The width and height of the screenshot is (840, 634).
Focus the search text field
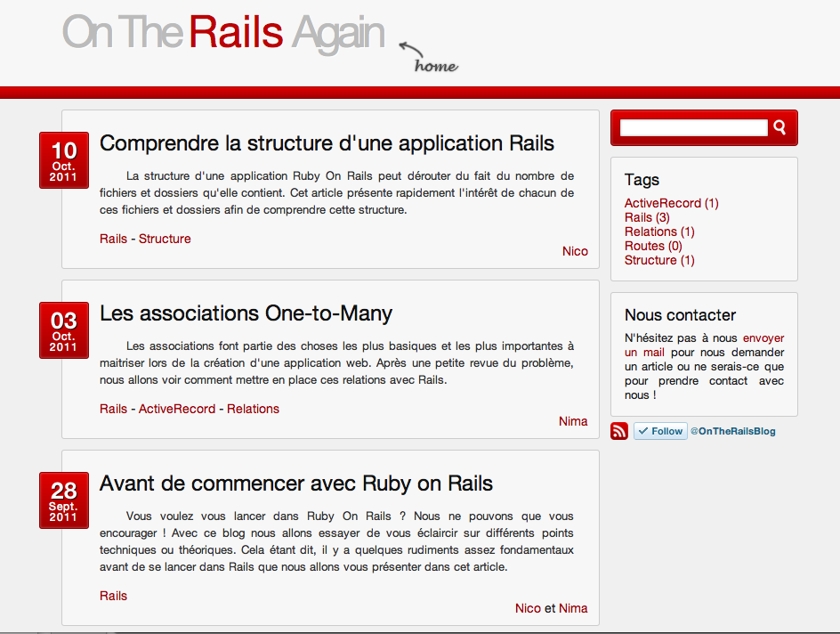(694, 127)
